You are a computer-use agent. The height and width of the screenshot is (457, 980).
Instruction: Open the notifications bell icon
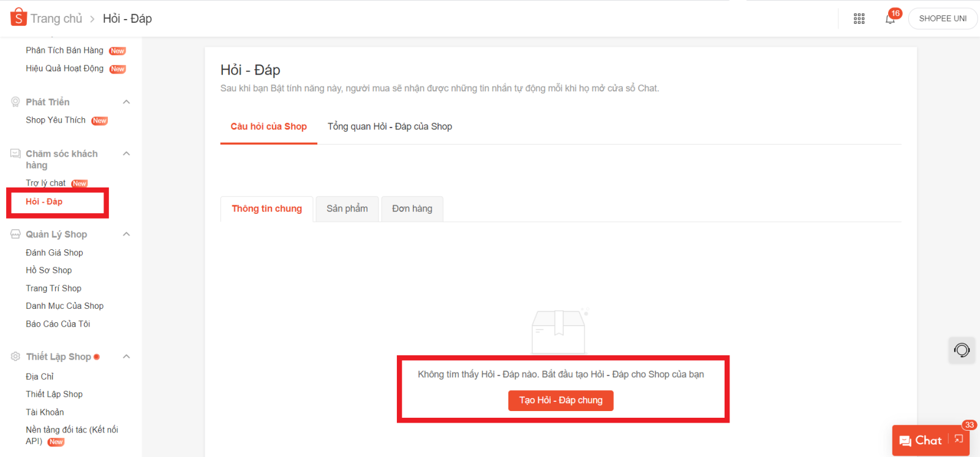890,19
